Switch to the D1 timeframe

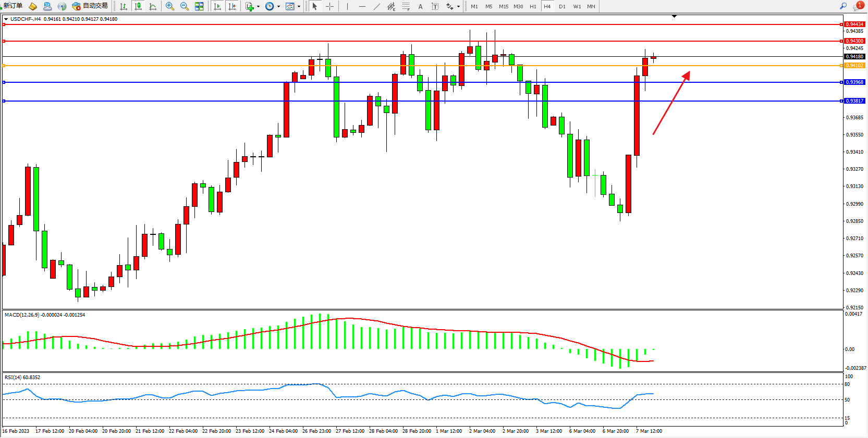click(x=562, y=6)
